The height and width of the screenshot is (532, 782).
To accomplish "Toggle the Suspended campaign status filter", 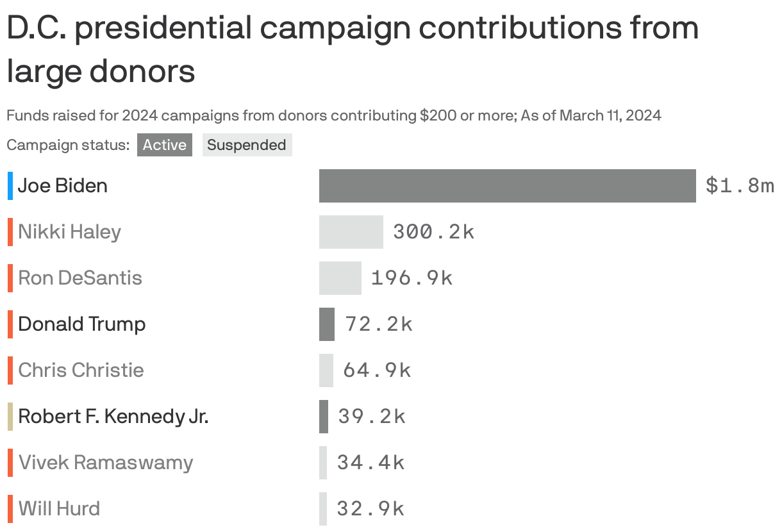I will tap(247, 145).
